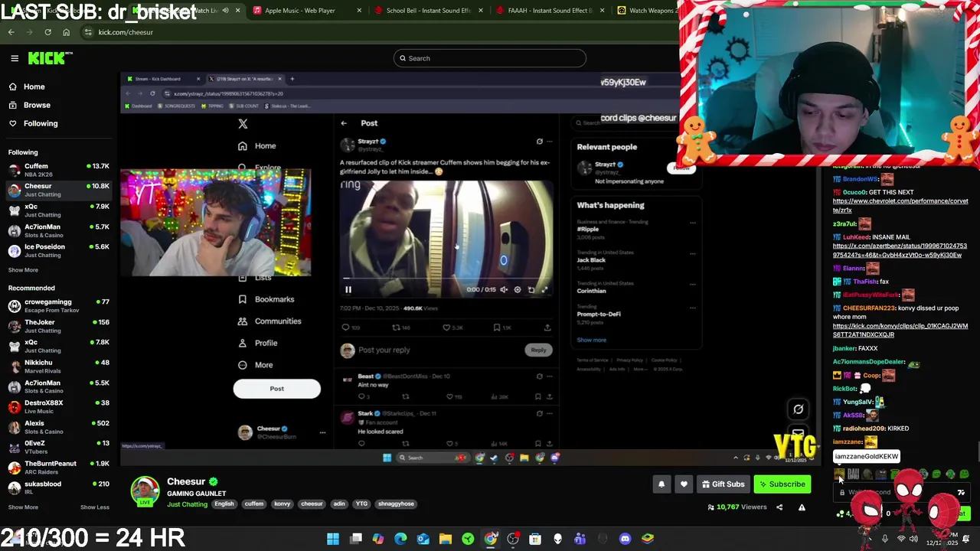Screen dimensions: 980x551
Task: Click the shnaggyhose tag
Action: pos(396,504)
